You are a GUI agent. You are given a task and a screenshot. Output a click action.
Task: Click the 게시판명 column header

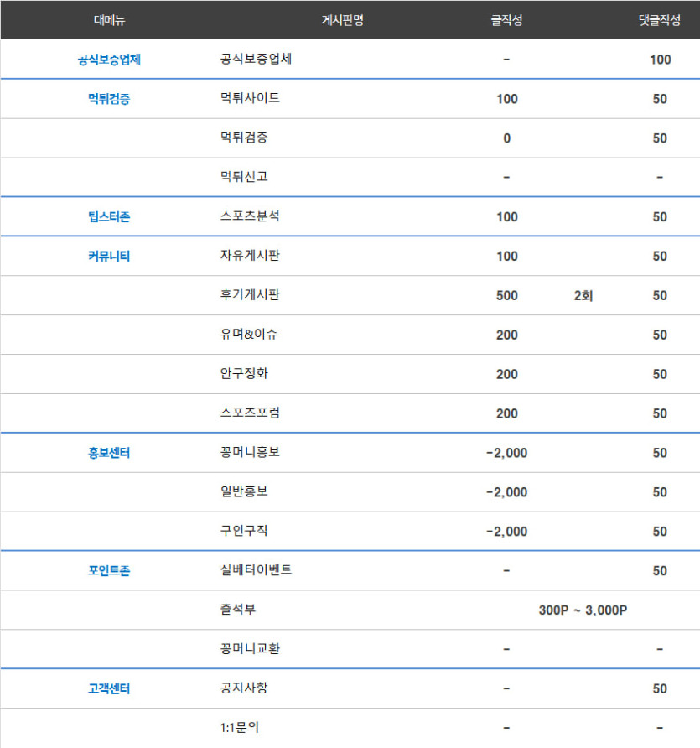[x=342, y=20]
